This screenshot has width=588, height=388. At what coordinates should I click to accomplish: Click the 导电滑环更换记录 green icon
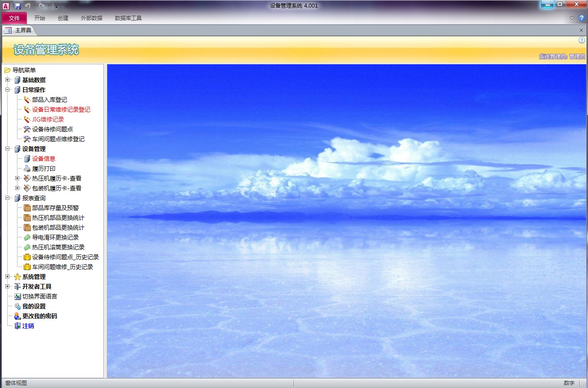[x=27, y=237]
